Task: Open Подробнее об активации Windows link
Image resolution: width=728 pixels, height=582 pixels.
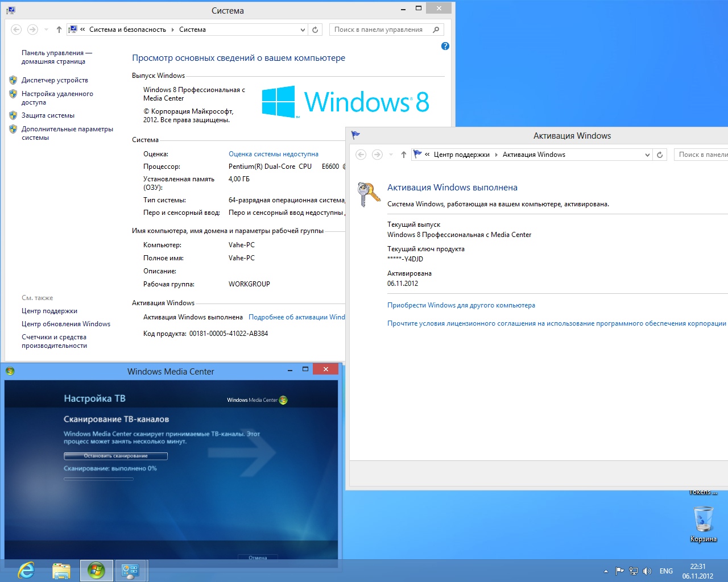Action: [x=297, y=317]
